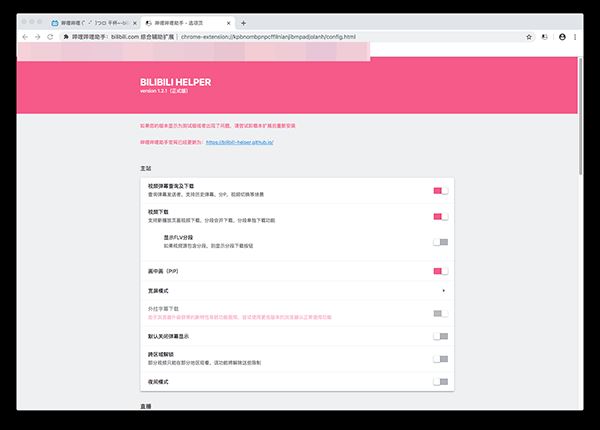Close the options page tab
The width and height of the screenshot is (600, 430).
coord(228,23)
